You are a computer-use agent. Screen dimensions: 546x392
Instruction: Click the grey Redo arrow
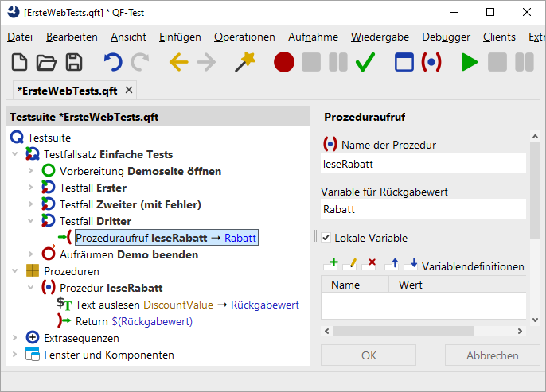(139, 62)
